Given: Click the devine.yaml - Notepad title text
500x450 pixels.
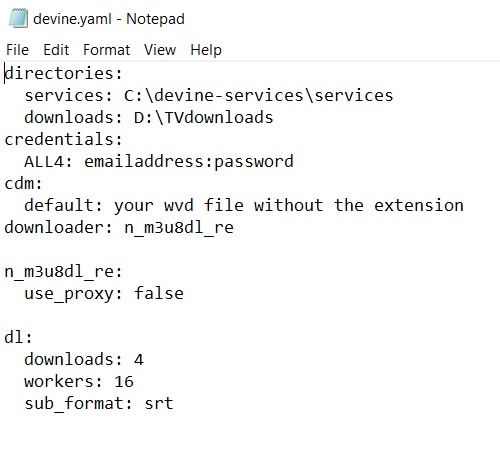Looking at the screenshot, I should pos(109,19).
